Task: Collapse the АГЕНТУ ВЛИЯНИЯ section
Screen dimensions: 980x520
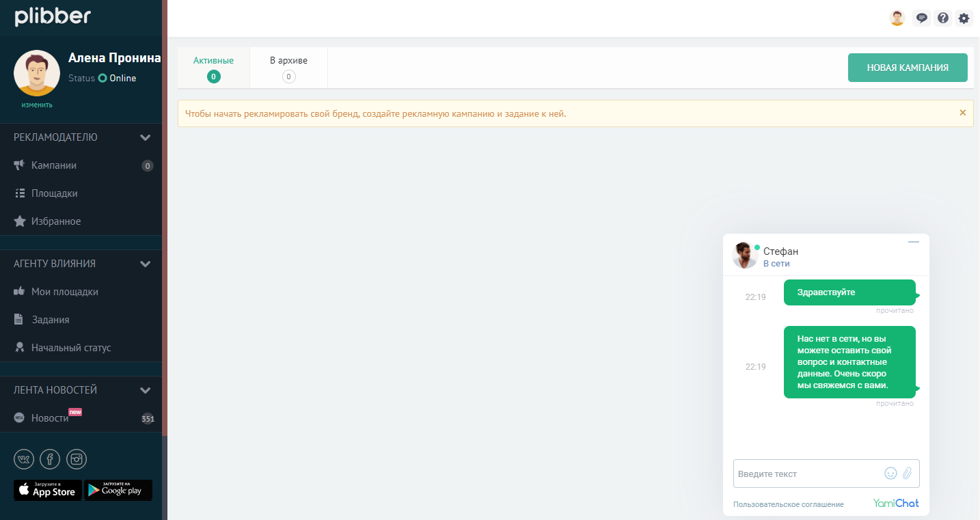Action: click(145, 264)
